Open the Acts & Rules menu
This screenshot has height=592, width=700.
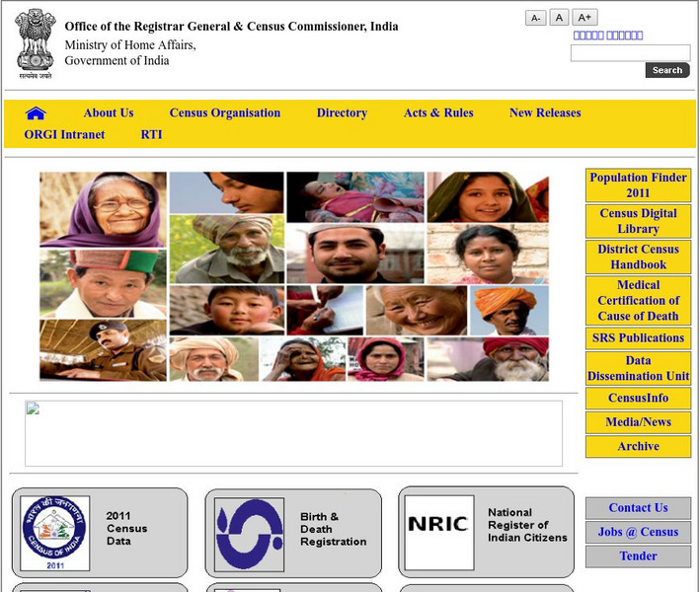coord(438,112)
